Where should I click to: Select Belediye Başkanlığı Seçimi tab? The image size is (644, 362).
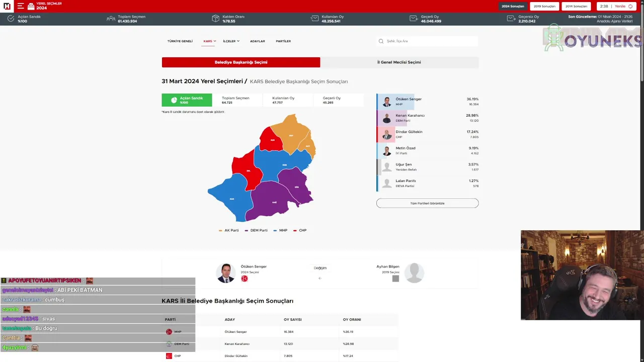coord(241,62)
